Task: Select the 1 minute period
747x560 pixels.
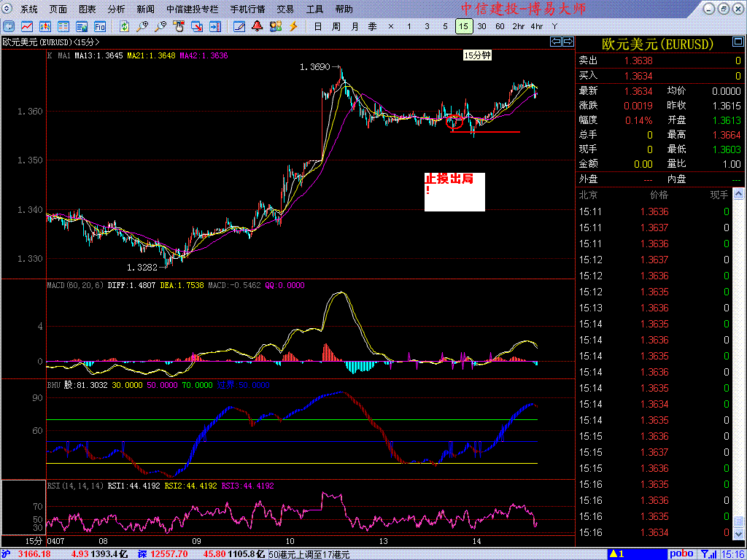Action: pyautogui.click(x=409, y=26)
